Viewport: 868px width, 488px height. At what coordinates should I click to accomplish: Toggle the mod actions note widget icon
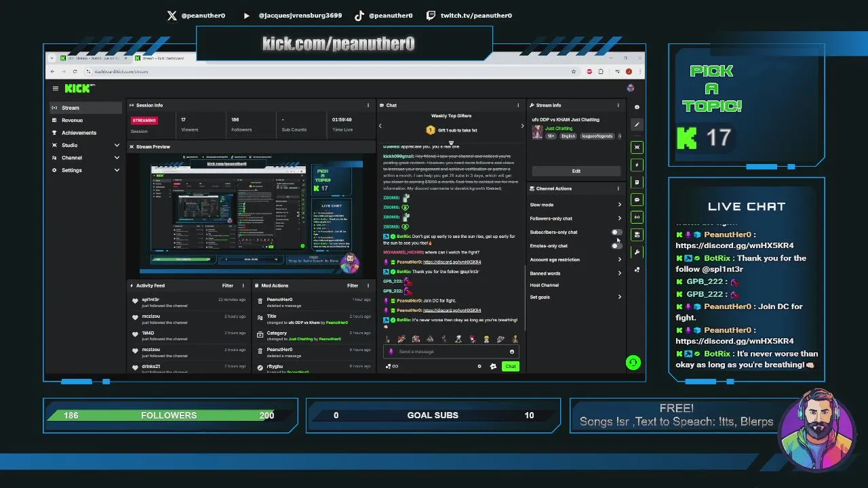[x=637, y=182]
